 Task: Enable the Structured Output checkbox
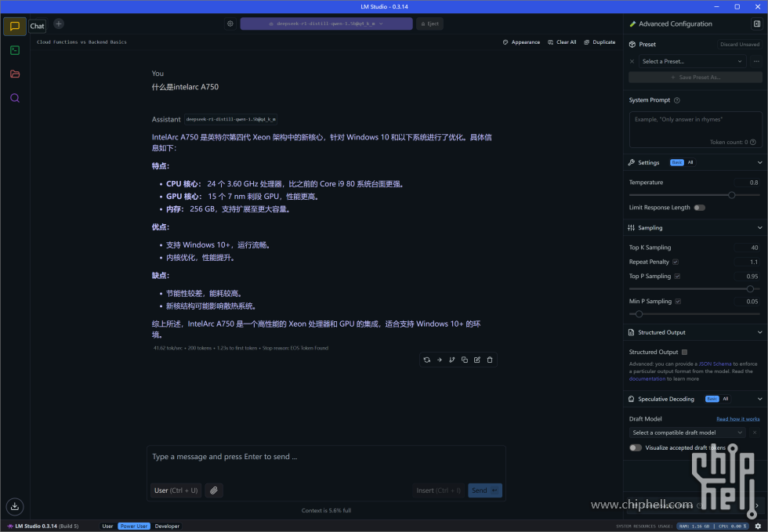coord(685,353)
